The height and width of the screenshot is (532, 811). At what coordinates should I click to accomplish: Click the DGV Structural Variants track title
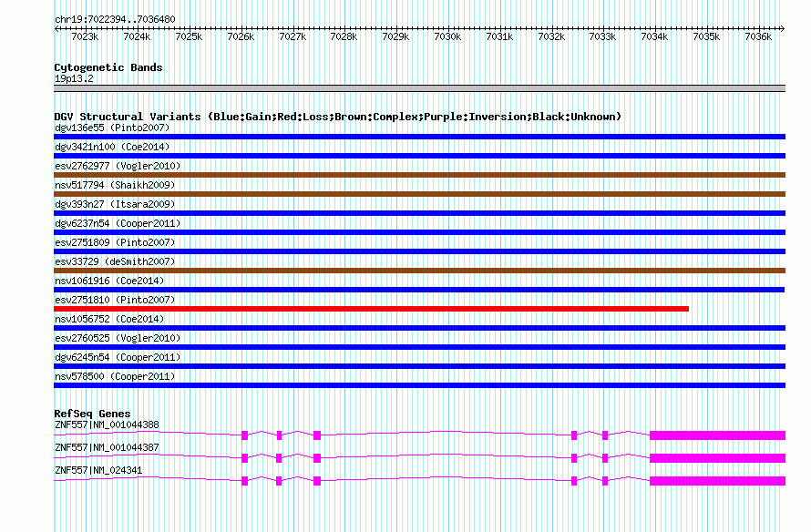[x=337, y=117]
